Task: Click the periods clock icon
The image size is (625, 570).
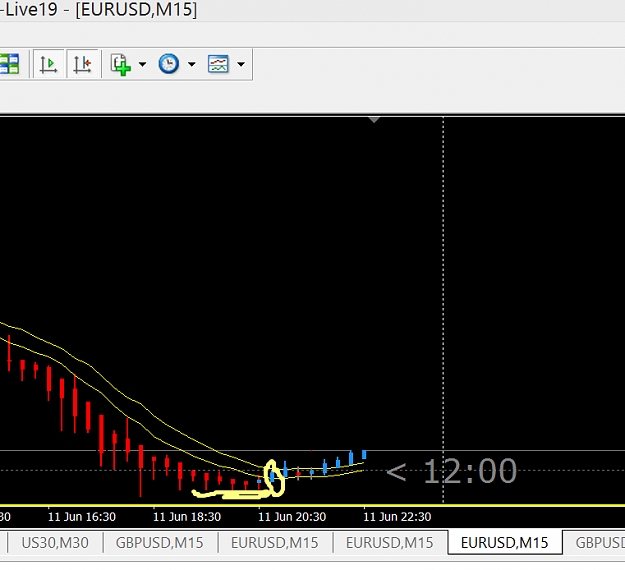Action: [169, 64]
